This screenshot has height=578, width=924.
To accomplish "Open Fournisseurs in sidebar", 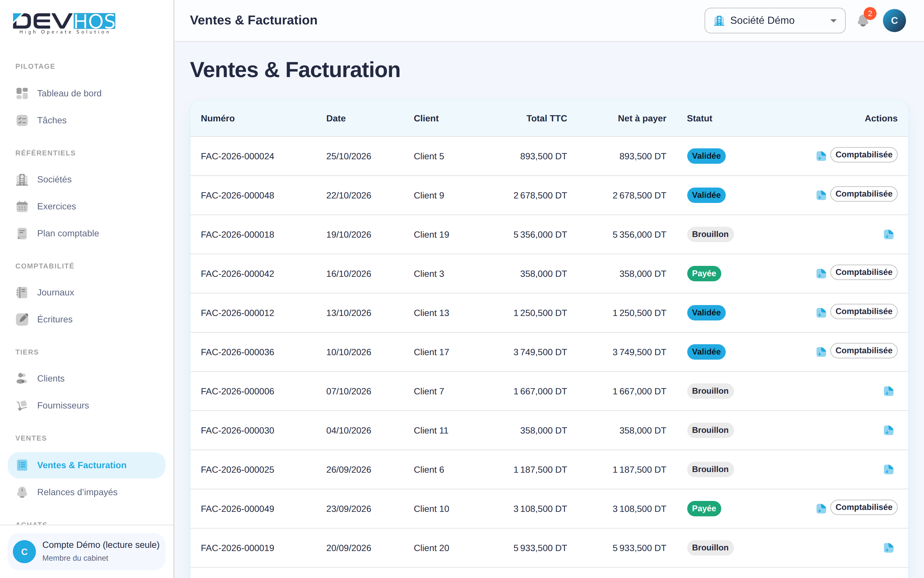I will point(86,406).
